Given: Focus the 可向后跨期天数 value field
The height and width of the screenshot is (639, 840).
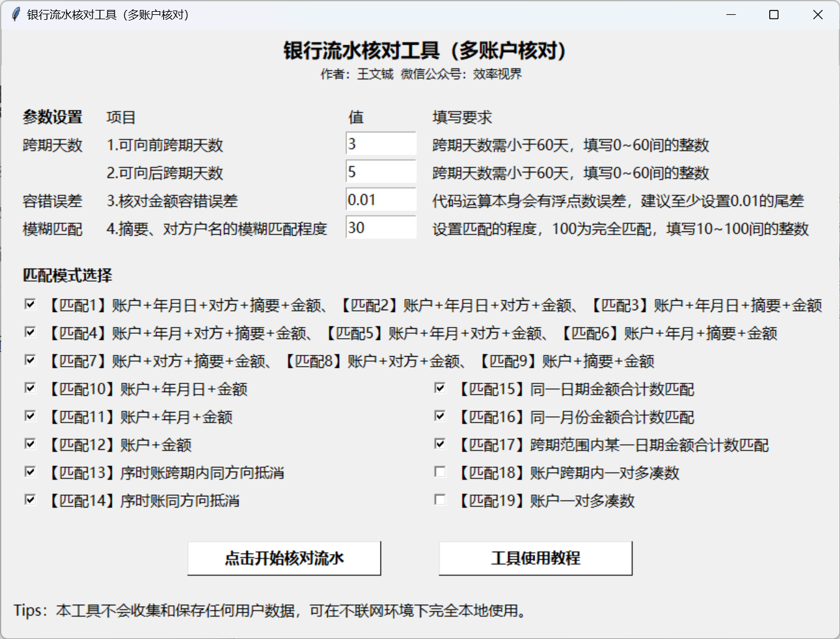Looking at the screenshot, I should click(381, 171).
